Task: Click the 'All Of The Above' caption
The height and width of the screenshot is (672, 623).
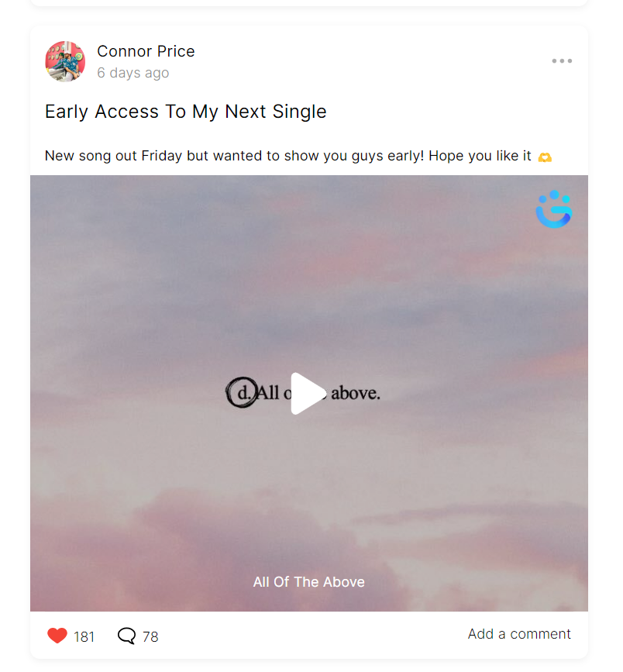Action: point(308,582)
